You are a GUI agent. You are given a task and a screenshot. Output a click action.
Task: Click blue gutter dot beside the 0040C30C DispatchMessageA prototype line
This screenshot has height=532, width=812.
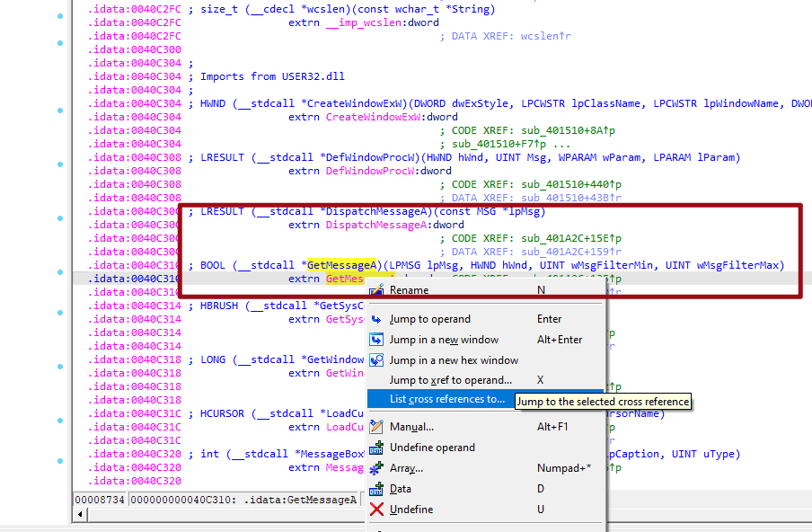60,218
